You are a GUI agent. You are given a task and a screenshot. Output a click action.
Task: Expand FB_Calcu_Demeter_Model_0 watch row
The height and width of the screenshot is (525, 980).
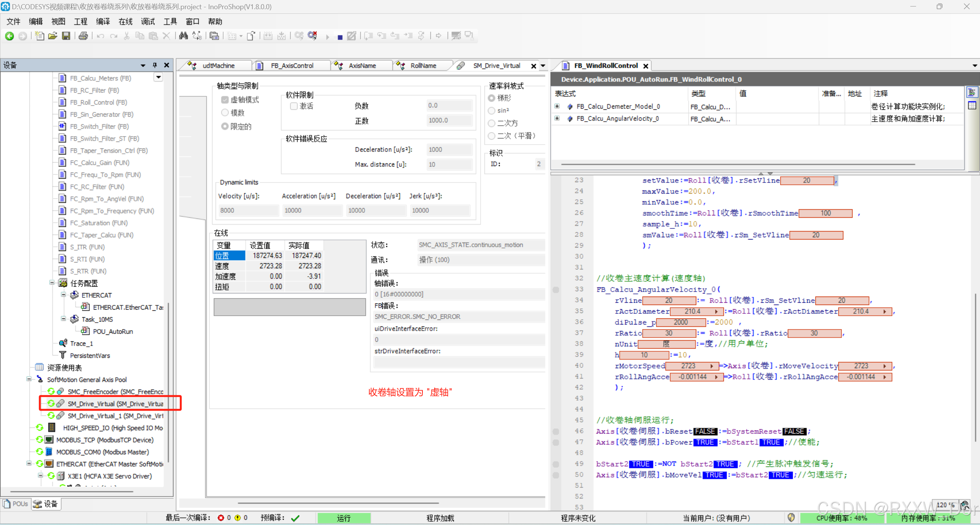[557, 106]
